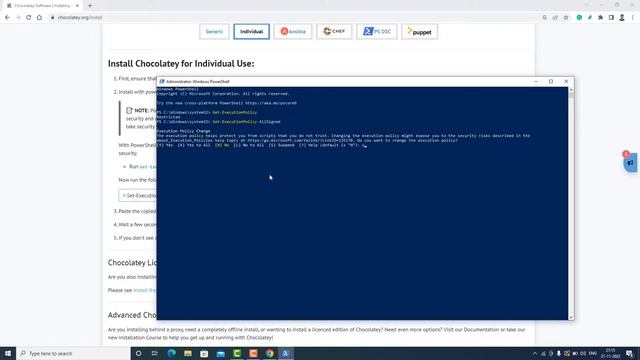Select the PowerShell taskbar icon

[x=286, y=353]
